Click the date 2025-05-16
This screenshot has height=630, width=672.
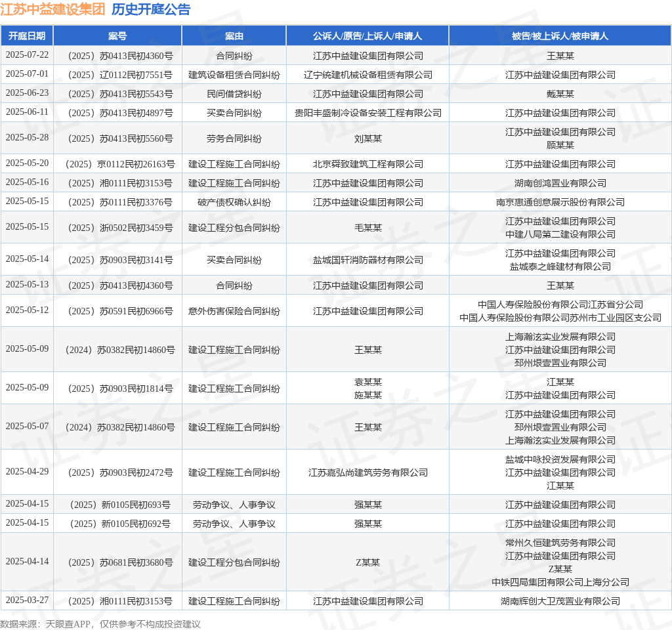27,182
